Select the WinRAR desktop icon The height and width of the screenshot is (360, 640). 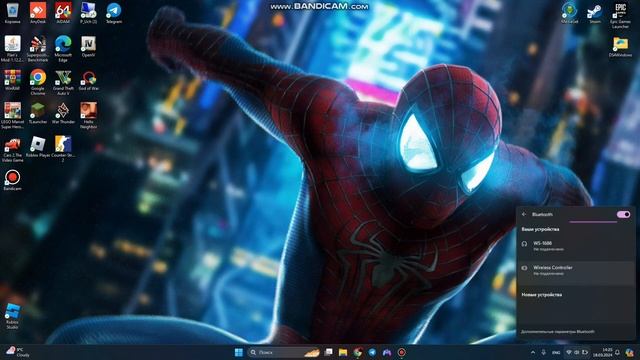coord(12,80)
